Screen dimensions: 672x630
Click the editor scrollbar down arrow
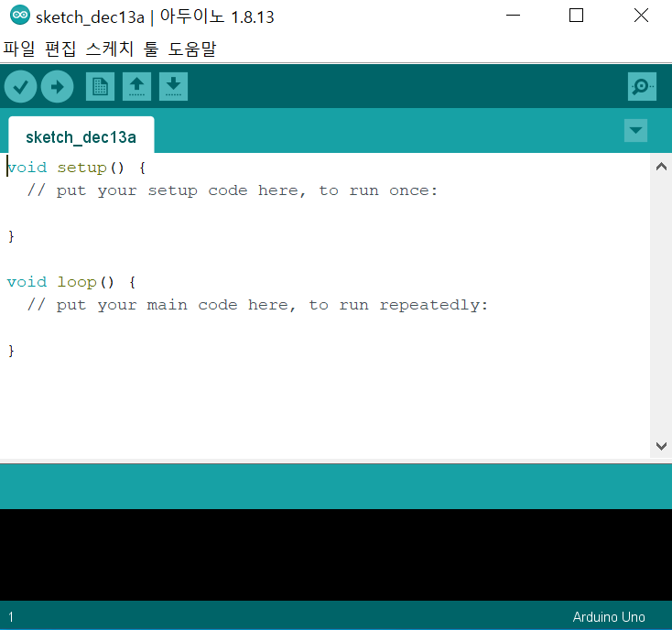tap(661, 446)
